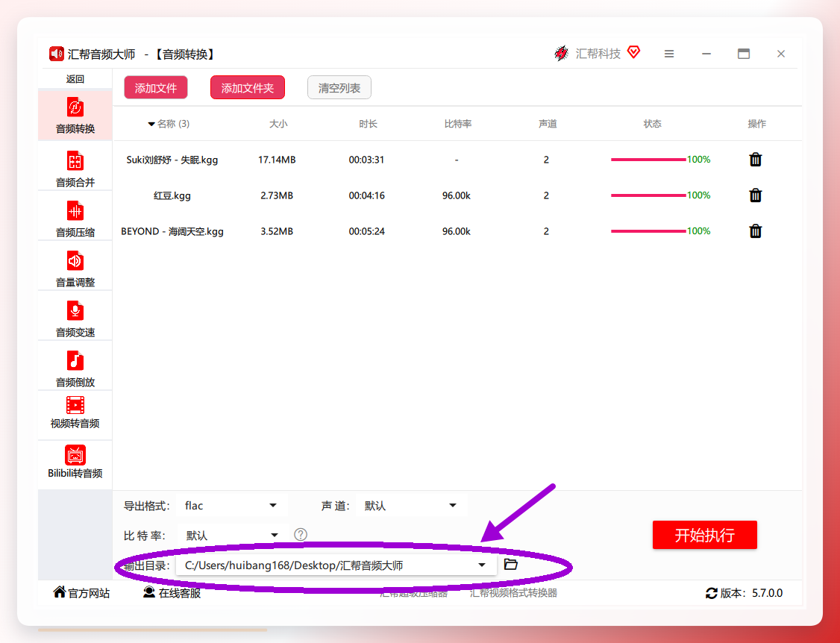Expand the 比特率 bitrate dropdown
840x643 pixels.
(232, 535)
